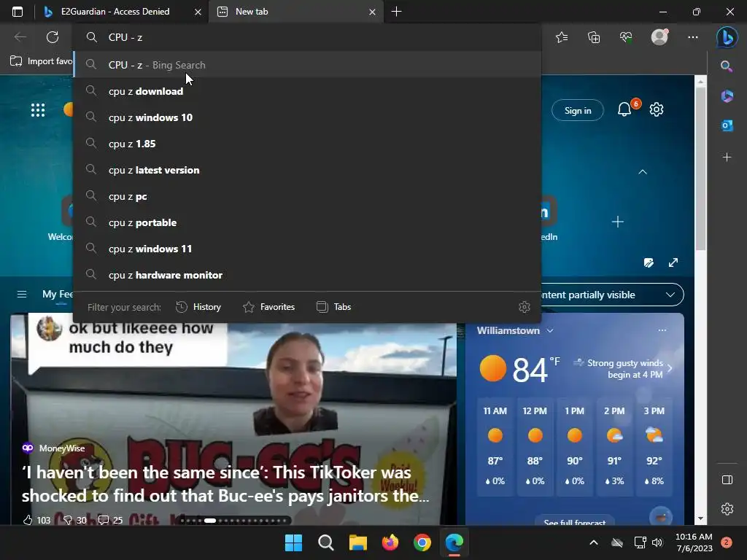Click See full forecast link
The width and height of the screenshot is (747, 560).
(575, 521)
